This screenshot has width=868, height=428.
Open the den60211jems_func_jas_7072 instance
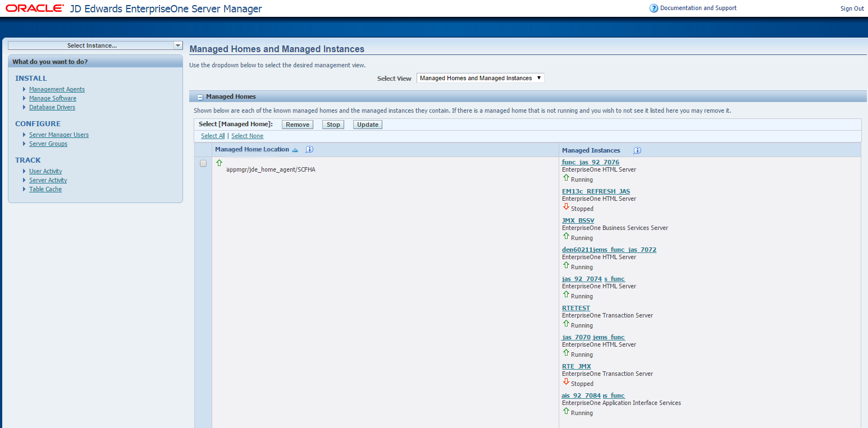click(609, 250)
